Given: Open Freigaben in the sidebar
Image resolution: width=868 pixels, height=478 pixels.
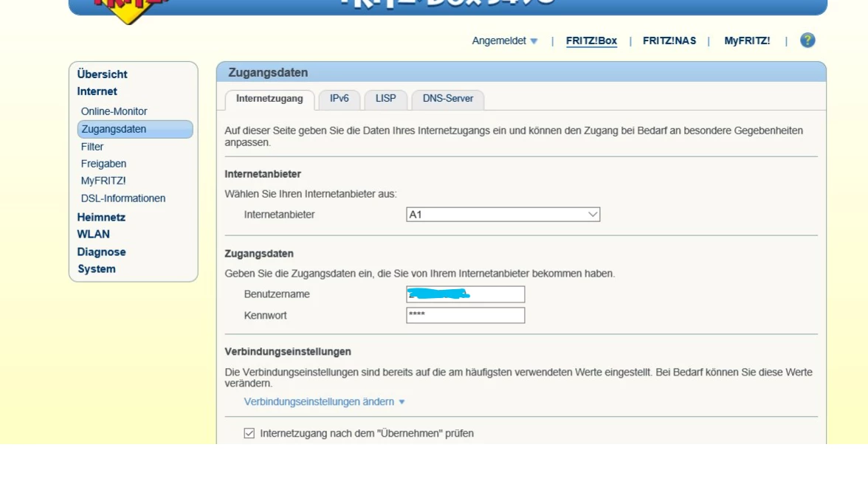Looking at the screenshot, I should tap(103, 164).
